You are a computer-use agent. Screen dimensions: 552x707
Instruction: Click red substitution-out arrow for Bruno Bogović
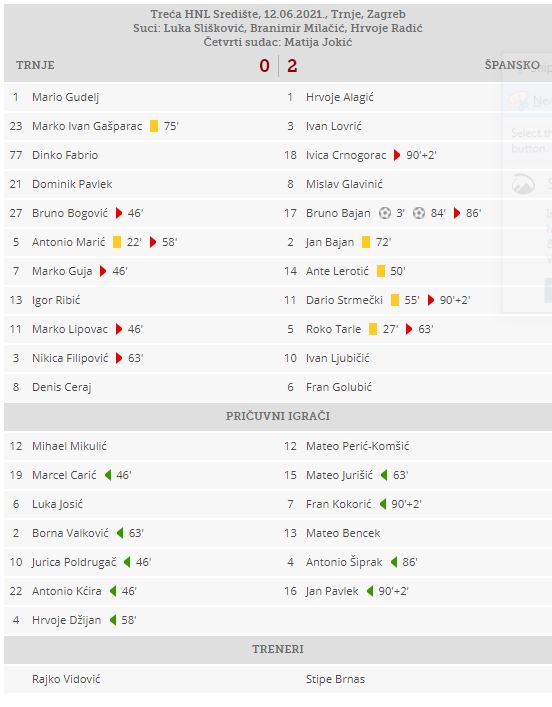pos(119,213)
